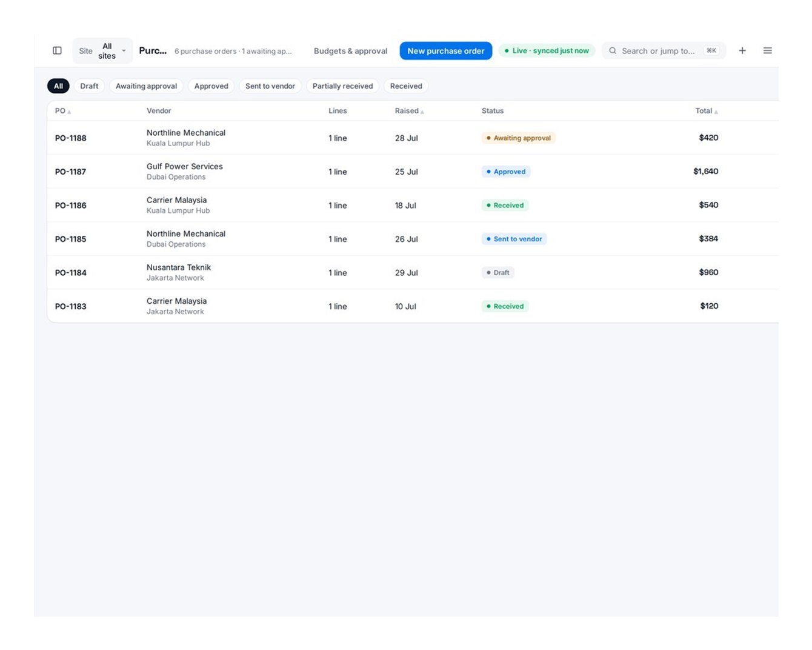Click the Vendor column header
Image resolution: width=812 pixels, height=650 pixels.
(159, 111)
